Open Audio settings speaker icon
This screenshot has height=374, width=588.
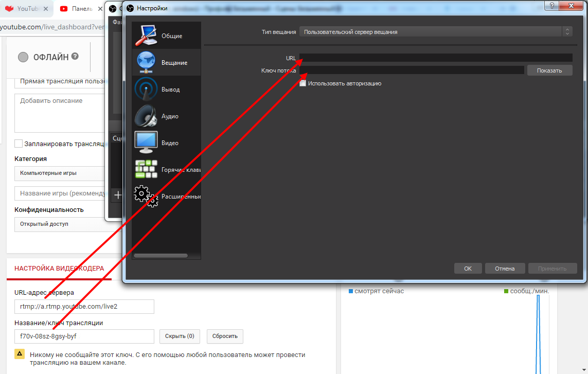pos(146,116)
